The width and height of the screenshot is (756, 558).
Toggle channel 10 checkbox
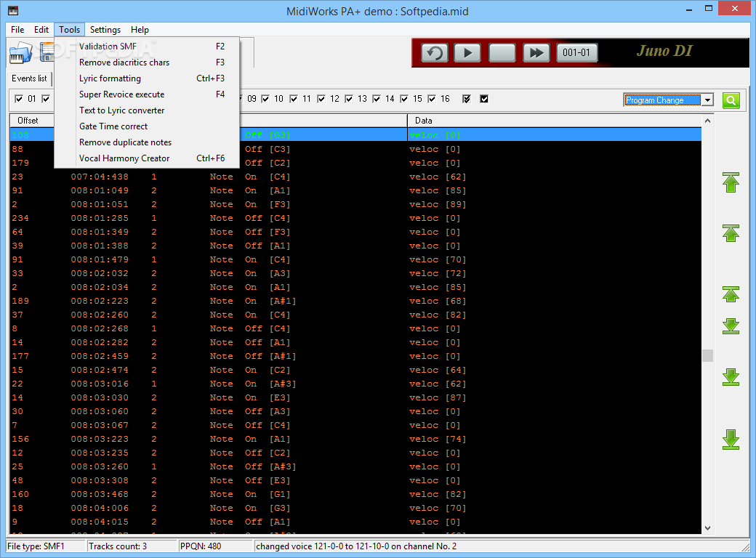[x=265, y=99]
